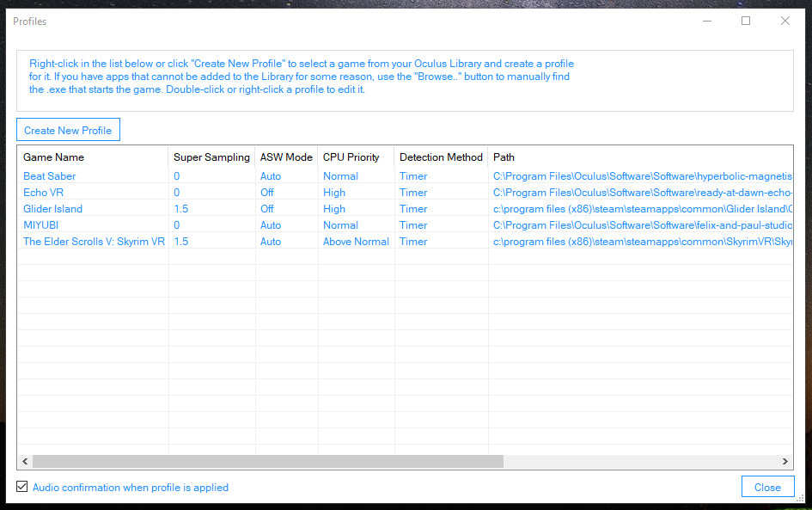Viewport: 812px width, 510px height.
Task: Click the MIYUBI felix-and-paul-studios path
Action: 642,225
